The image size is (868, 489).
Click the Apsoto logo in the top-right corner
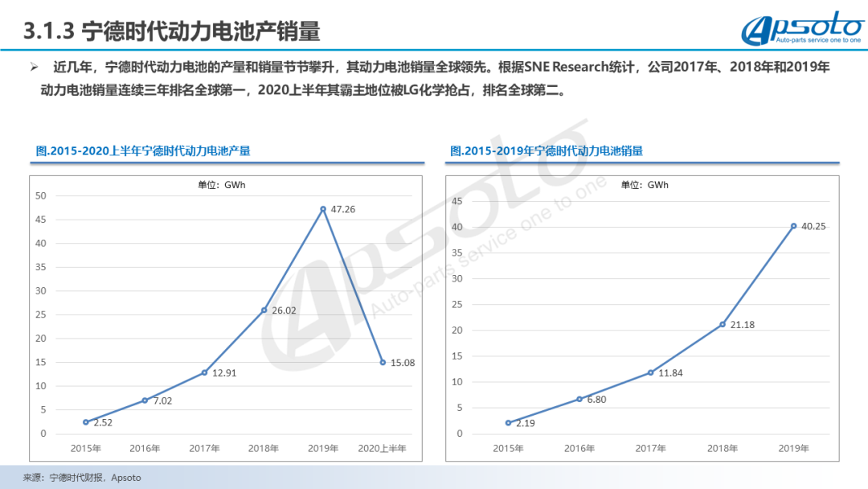pos(800,30)
